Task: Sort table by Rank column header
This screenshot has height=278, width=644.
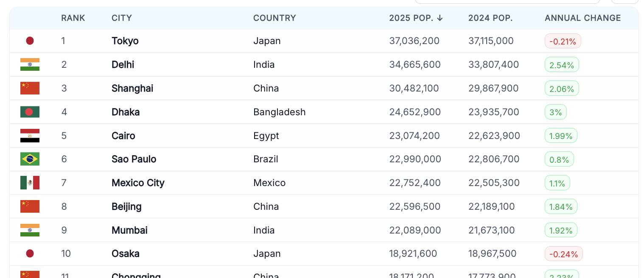Action: point(73,18)
